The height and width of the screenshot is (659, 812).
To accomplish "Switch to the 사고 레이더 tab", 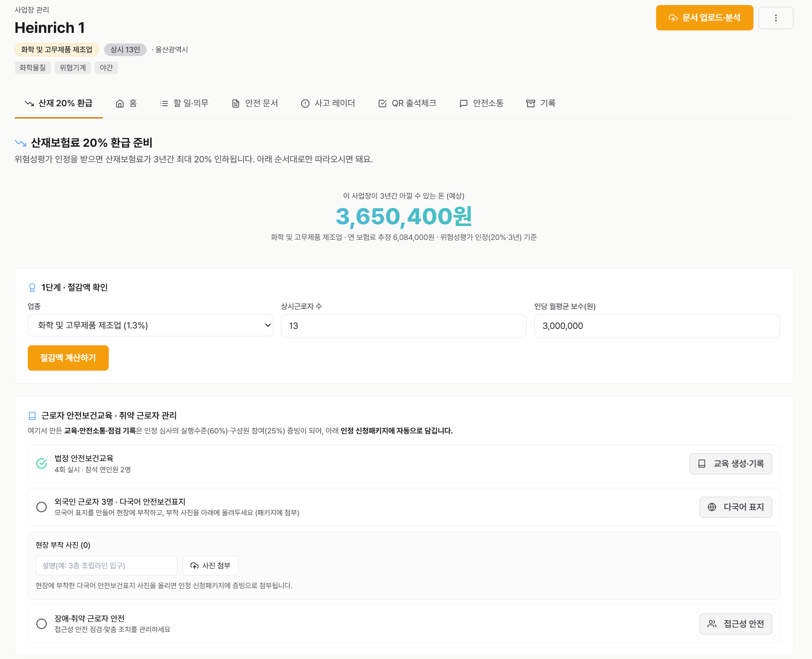I will click(328, 103).
